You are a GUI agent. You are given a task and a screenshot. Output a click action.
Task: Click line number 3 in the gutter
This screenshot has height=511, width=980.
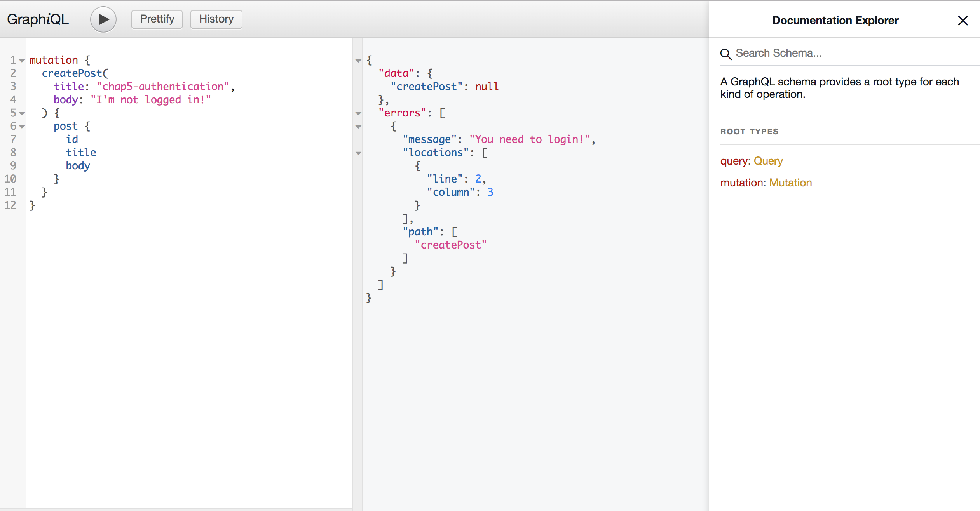click(13, 86)
